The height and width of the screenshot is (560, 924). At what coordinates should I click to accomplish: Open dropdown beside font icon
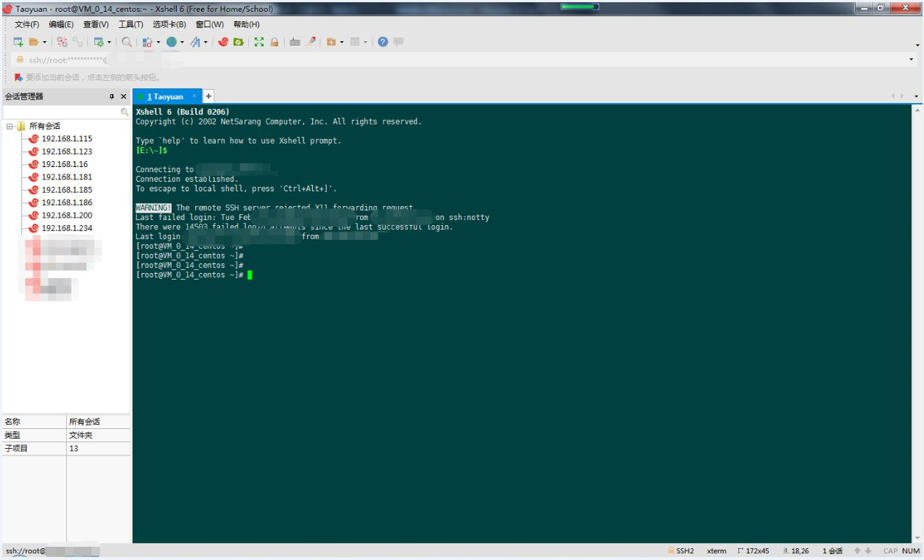pos(205,43)
